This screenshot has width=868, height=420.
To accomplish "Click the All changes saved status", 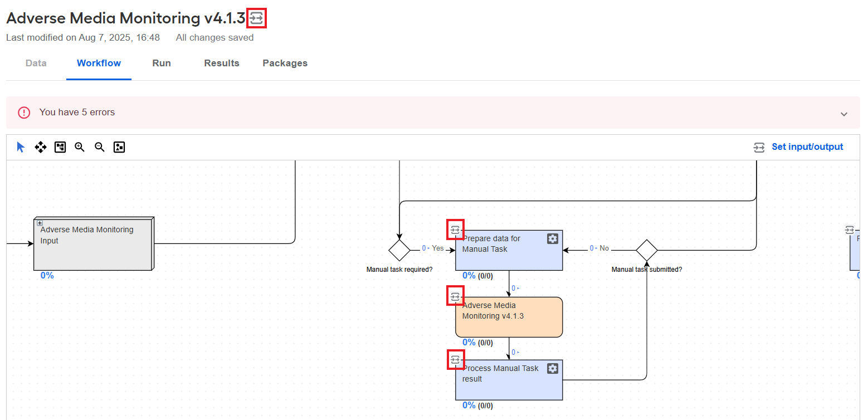I will tap(214, 38).
